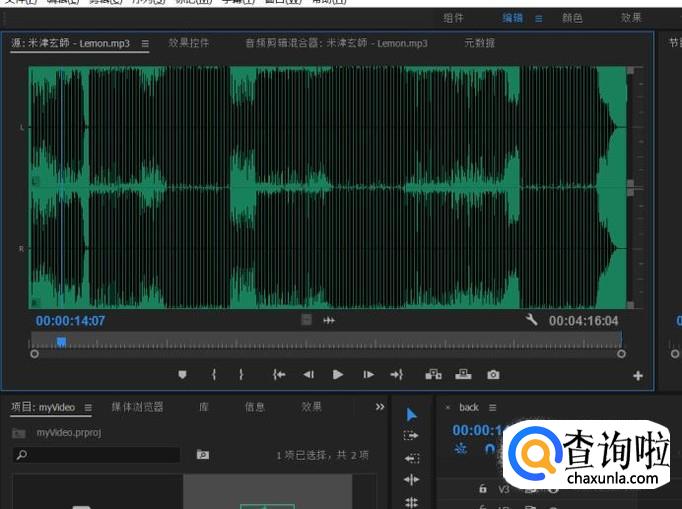Step back one frame

pos(309,374)
